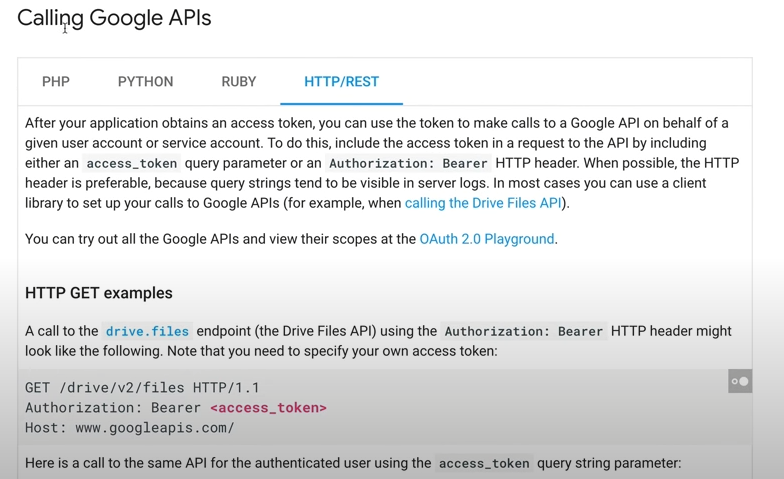This screenshot has width=784, height=479.
Task: Switch to the PYTHON tab
Action: coord(146,82)
